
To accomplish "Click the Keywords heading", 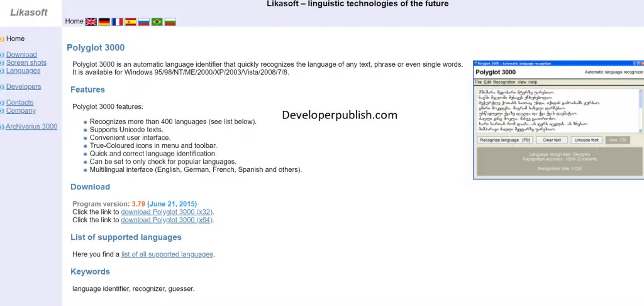I will [91, 272].
